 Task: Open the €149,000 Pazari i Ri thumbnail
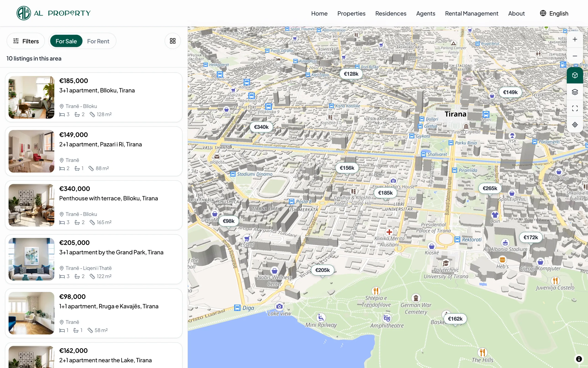click(31, 151)
